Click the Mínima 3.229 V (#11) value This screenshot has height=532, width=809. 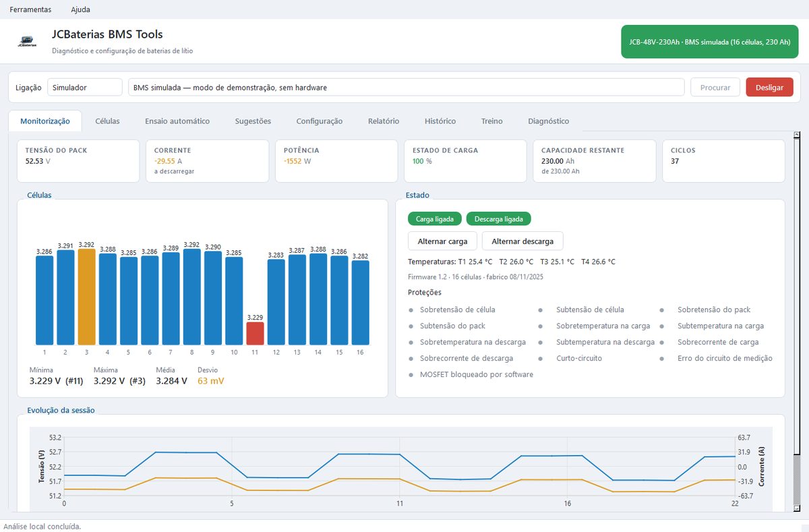pos(56,381)
